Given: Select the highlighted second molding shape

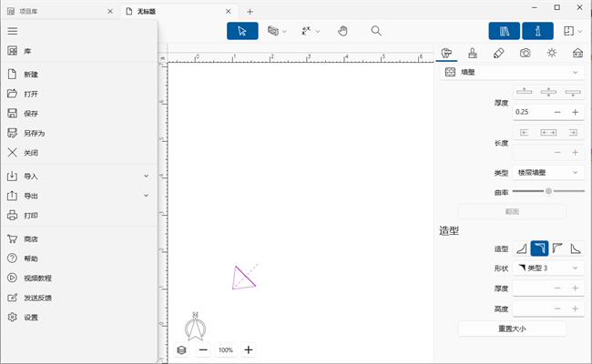Looking at the screenshot, I should [x=539, y=248].
